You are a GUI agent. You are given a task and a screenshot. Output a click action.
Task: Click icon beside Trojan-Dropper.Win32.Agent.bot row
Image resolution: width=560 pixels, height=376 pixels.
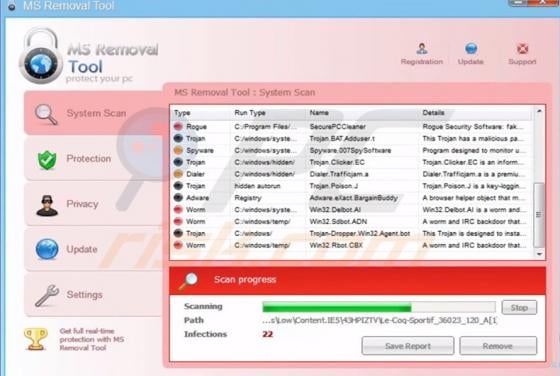tap(178, 233)
